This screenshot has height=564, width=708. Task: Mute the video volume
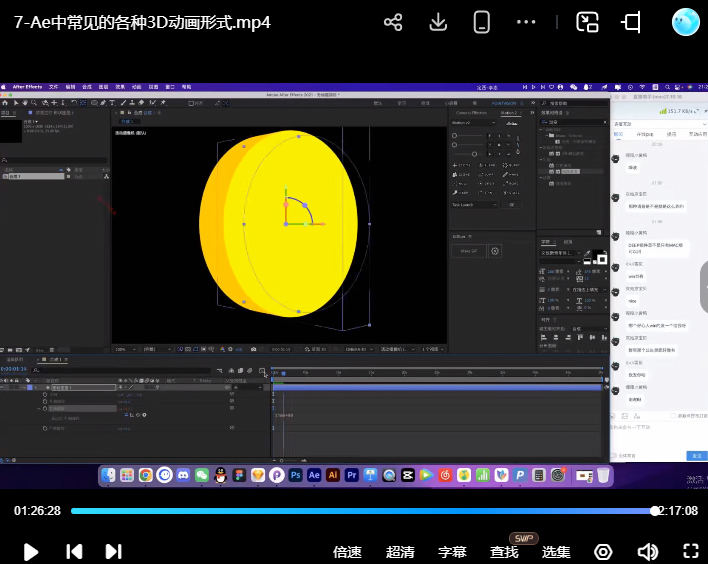tap(647, 551)
